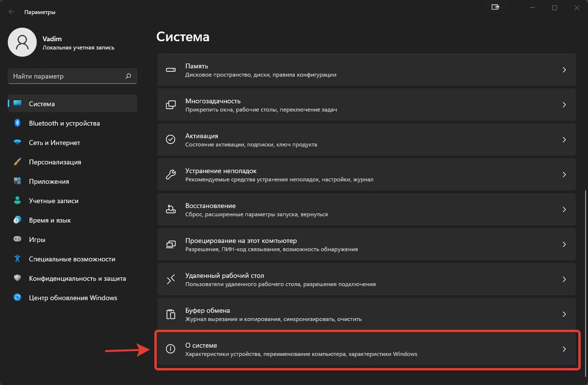Go to Время и язык settings

pyautogui.click(x=49, y=220)
